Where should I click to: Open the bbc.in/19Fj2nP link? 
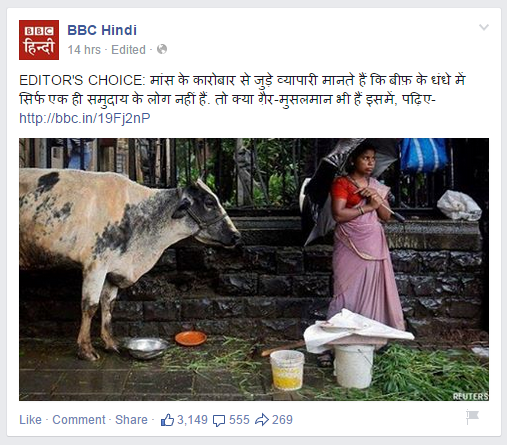[85, 118]
